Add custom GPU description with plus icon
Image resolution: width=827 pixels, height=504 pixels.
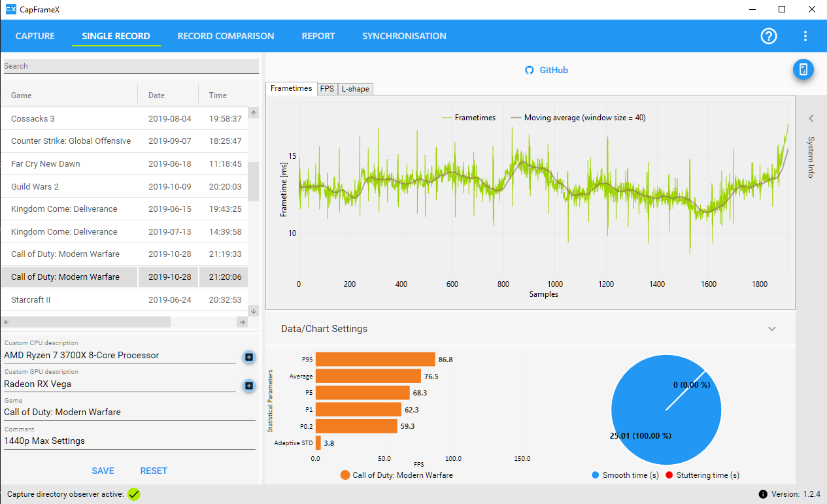point(249,386)
